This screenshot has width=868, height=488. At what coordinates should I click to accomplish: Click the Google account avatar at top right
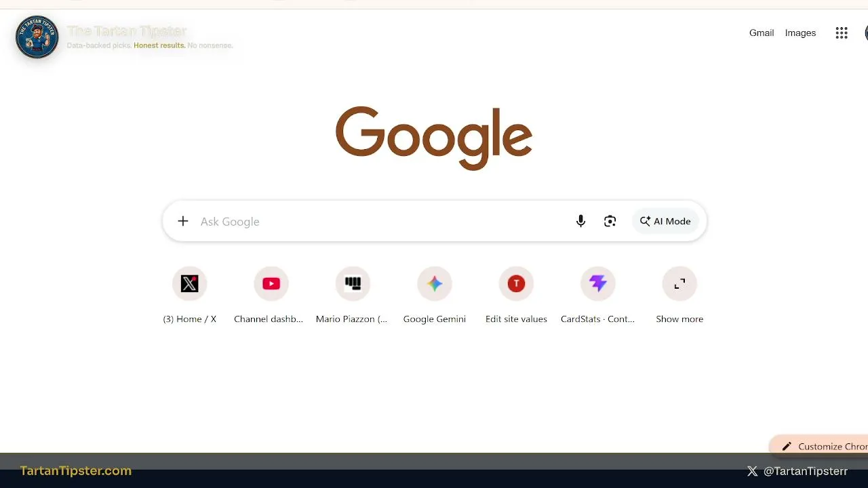866,33
